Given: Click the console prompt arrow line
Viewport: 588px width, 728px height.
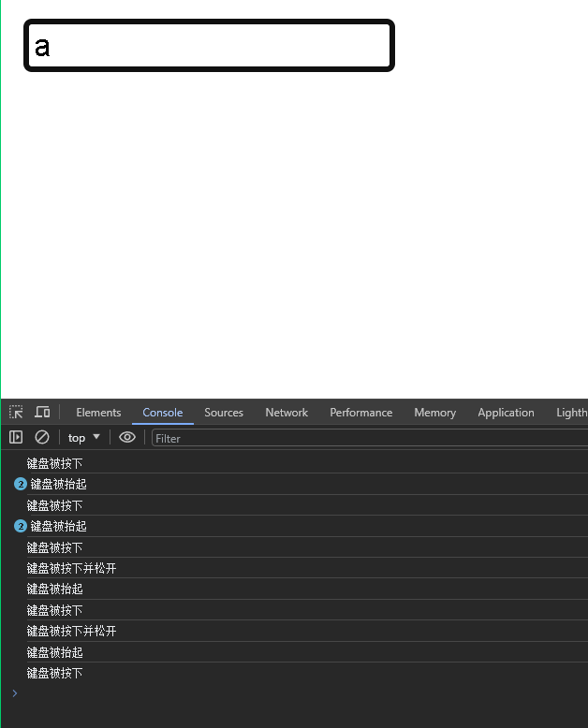Looking at the screenshot, I should pos(294,693).
